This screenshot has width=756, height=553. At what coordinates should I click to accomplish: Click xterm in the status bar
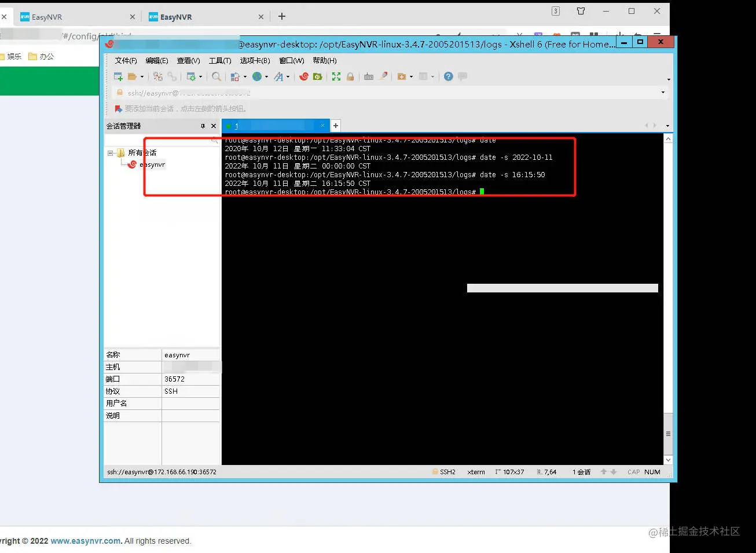point(476,472)
